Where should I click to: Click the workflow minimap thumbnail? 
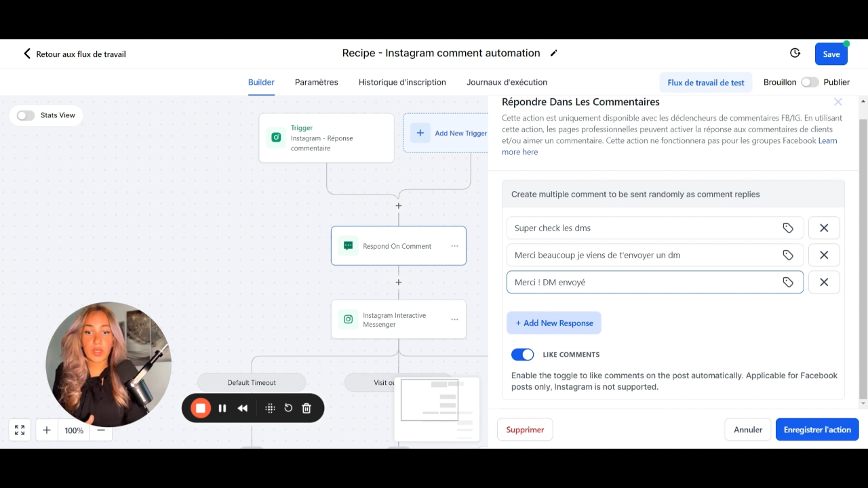(437, 409)
